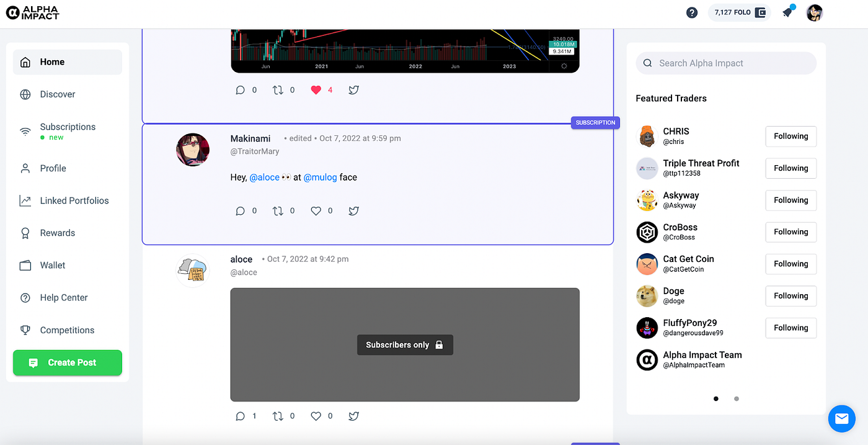The image size is (868, 445).
Task: Go to second Featured Traders page dot
Action: pos(737,399)
